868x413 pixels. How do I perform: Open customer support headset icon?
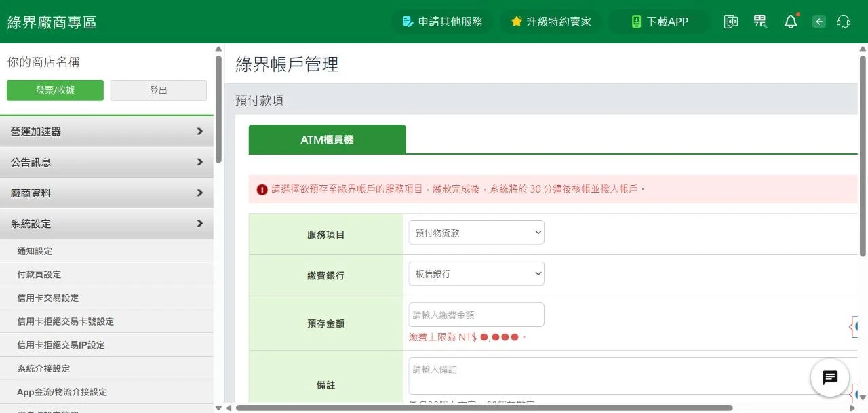click(844, 22)
